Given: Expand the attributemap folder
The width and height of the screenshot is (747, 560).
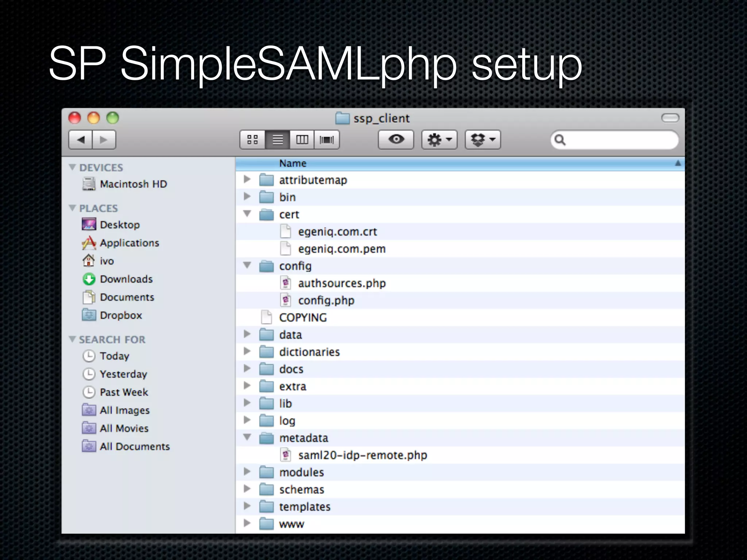Looking at the screenshot, I should (x=247, y=179).
